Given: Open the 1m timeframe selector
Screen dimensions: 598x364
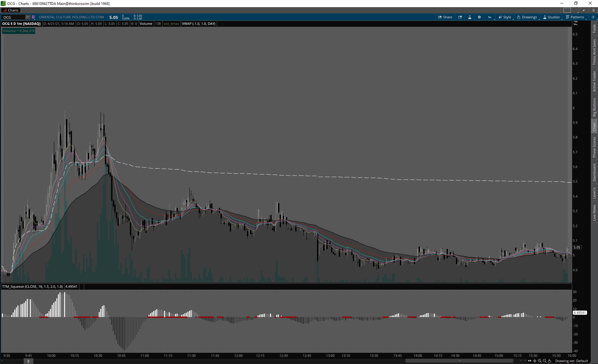Looking at the screenshot, I should point(490,17).
